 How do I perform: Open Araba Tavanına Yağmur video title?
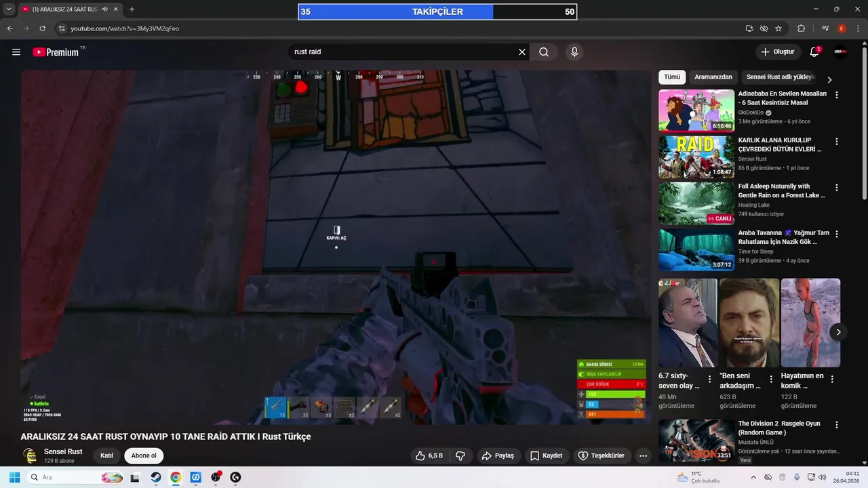(783, 237)
